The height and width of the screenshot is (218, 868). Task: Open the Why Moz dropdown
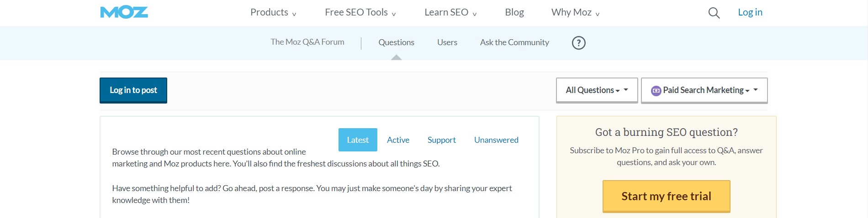click(575, 12)
